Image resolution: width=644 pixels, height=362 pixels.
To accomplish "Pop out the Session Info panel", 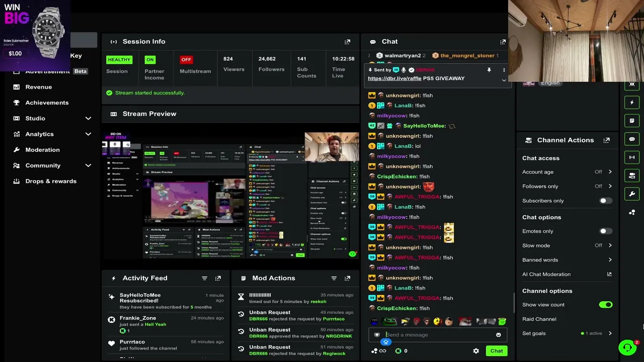I will click(347, 42).
